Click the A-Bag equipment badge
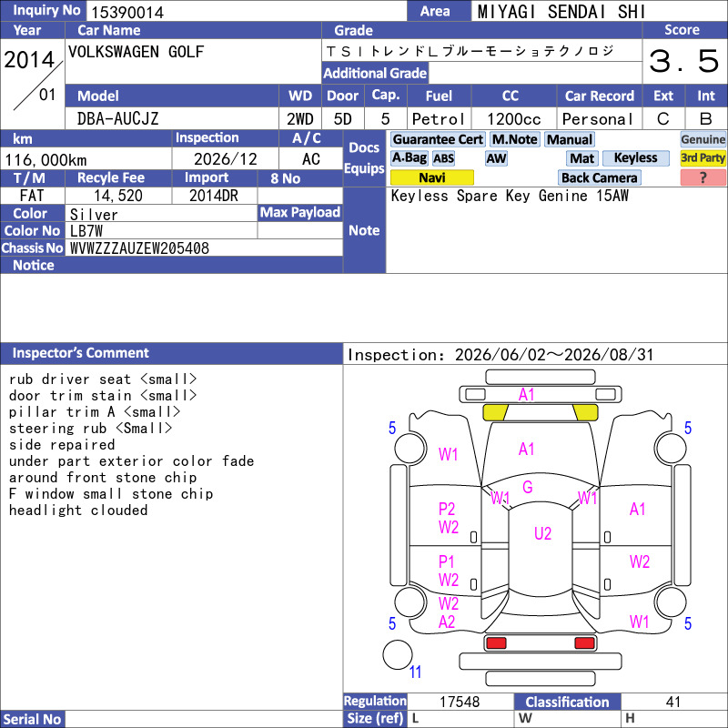Image resolution: width=728 pixels, height=728 pixels. pos(409,157)
